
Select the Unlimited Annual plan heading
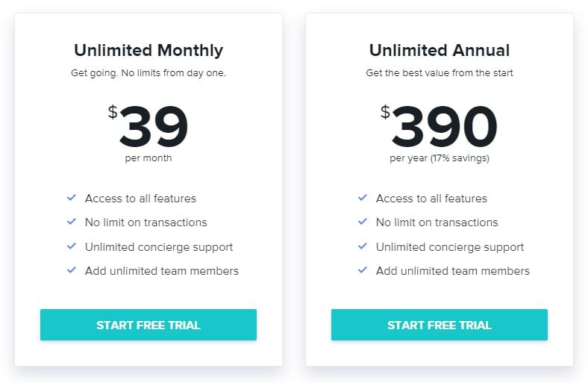(x=440, y=50)
